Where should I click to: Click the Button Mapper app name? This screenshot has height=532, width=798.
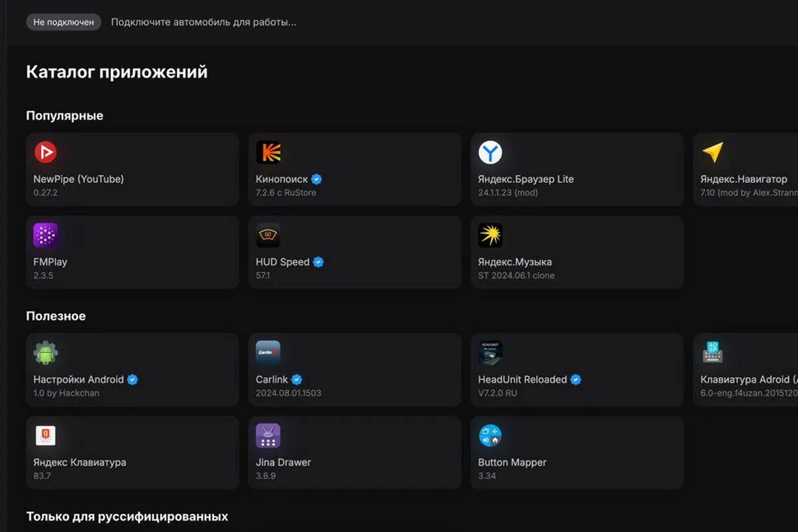pos(512,462)
